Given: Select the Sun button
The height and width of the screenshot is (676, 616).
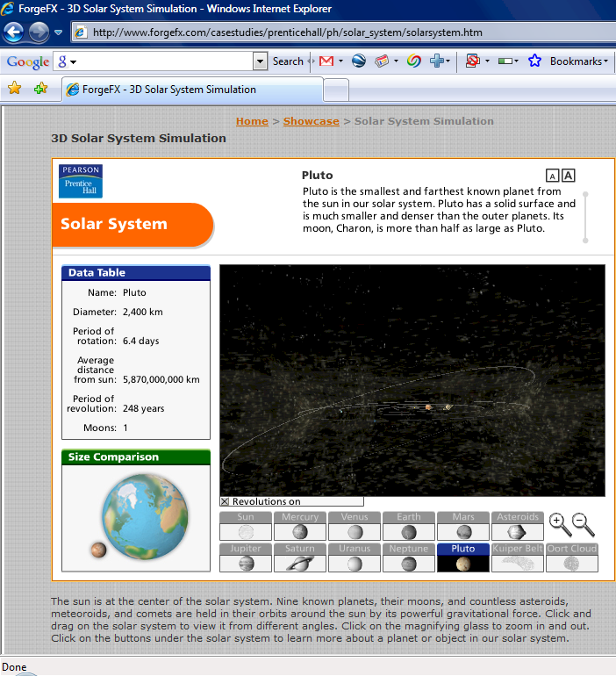Looking at the screenshot, I should (246, 526).
